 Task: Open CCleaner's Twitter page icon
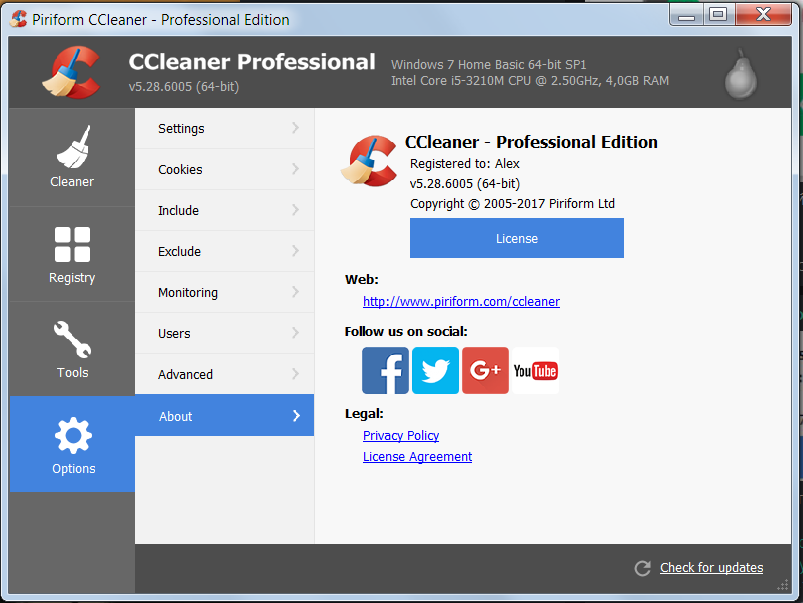(435, 370)
